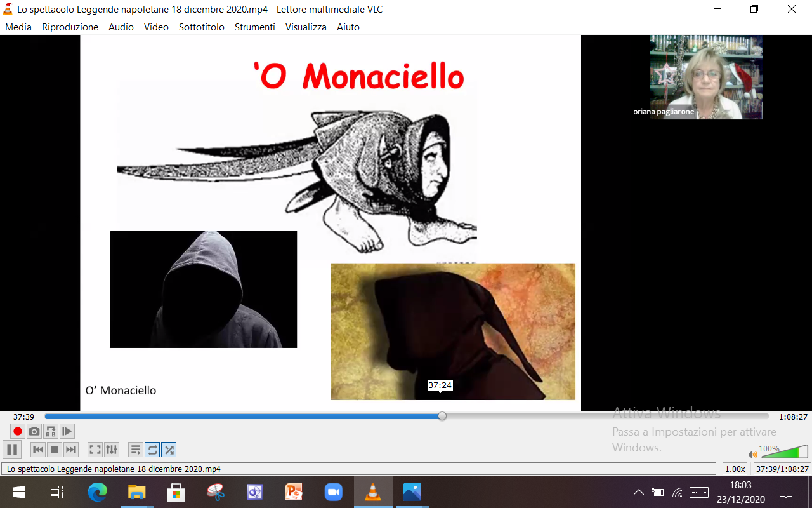812x508 pixels.
Task: Open the Visualizza menu
Action: pos(306,27)
